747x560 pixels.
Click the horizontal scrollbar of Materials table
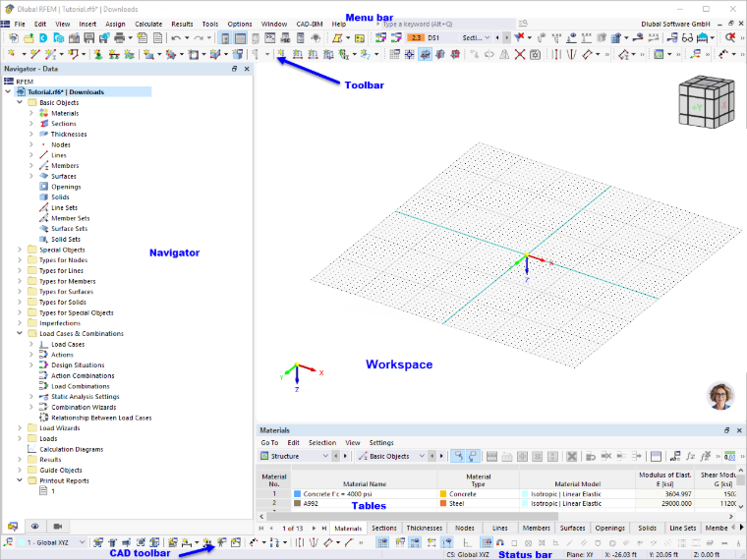[412, 516]
